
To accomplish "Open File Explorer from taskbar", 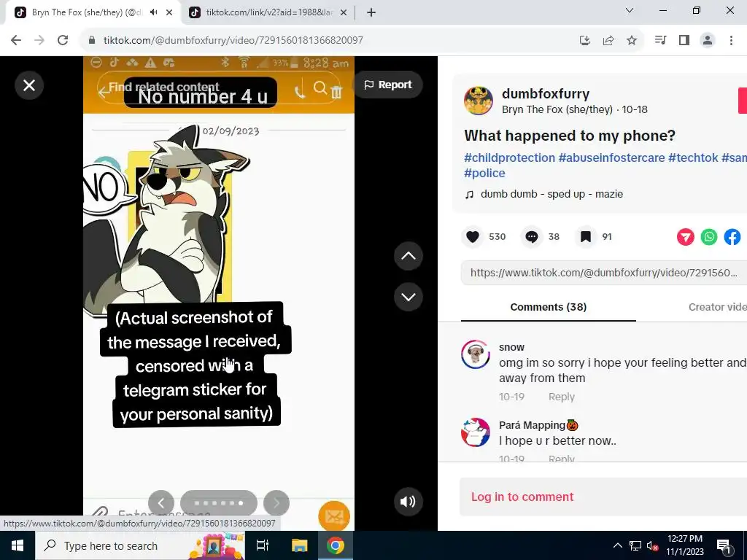I will 299,545.
